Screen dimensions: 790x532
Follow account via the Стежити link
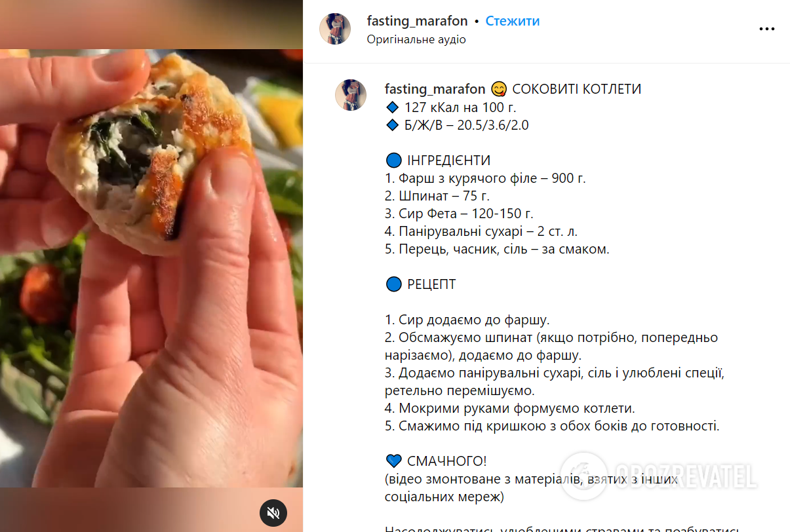coord(513,21)
